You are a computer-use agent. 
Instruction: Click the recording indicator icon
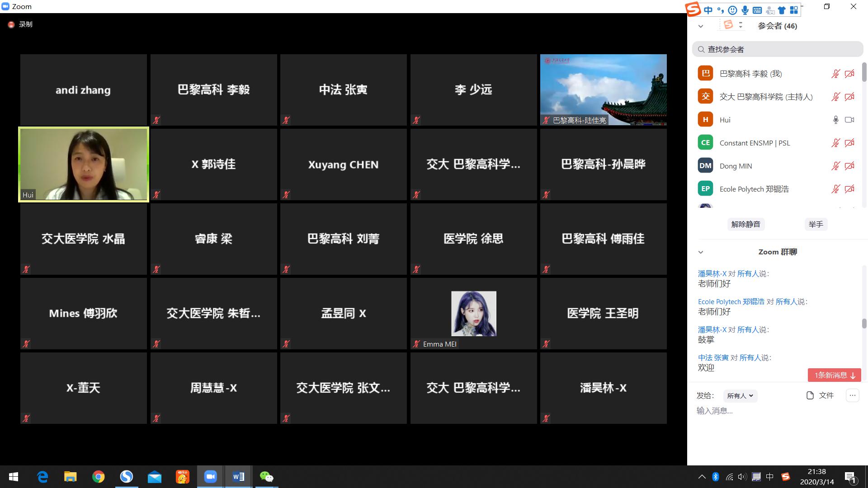(11, 24)
